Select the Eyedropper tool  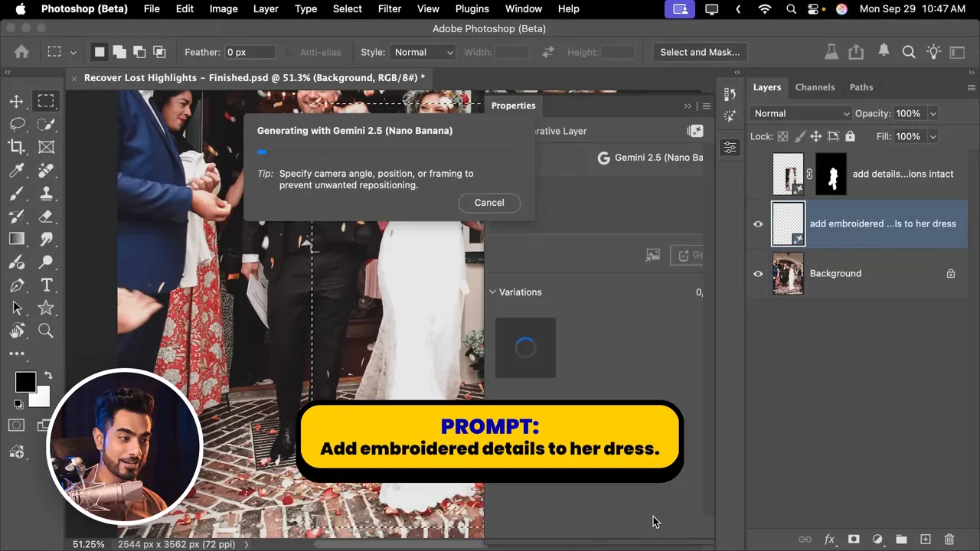pos(16,170)
